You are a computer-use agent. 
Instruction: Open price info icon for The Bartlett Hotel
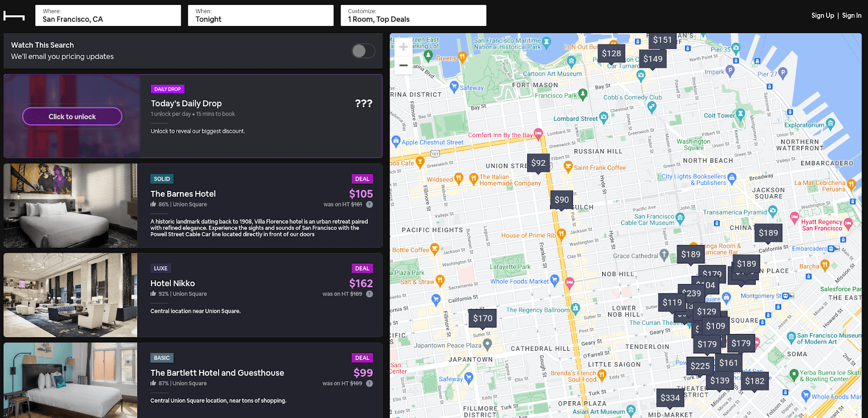[x=369, y=383]
